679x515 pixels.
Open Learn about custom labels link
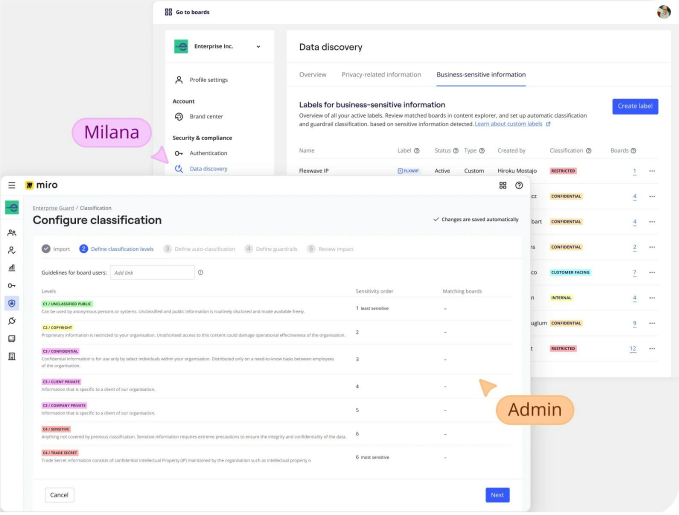(512, 124)
